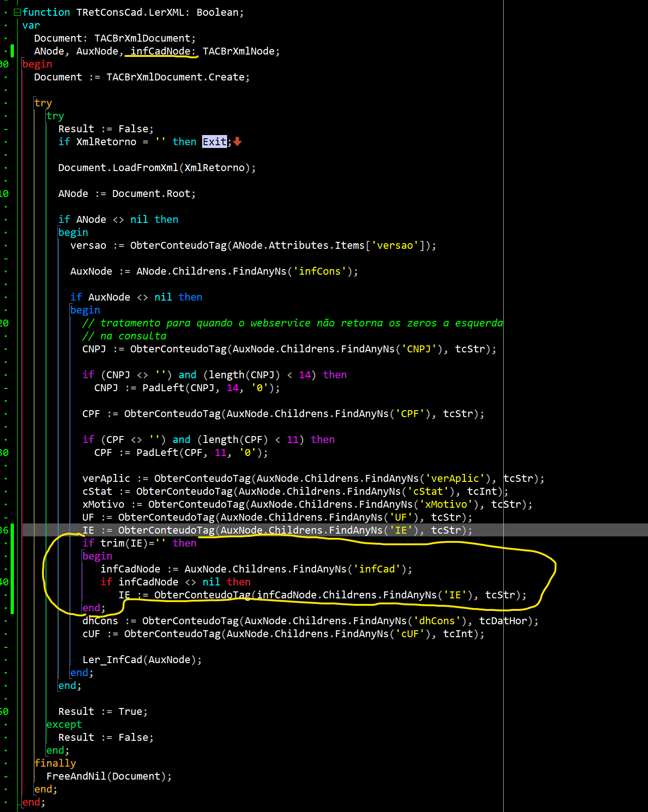Click the 'CPF' string literal
The height and width of the screenshot is (812, 648).
click(410, 414)
